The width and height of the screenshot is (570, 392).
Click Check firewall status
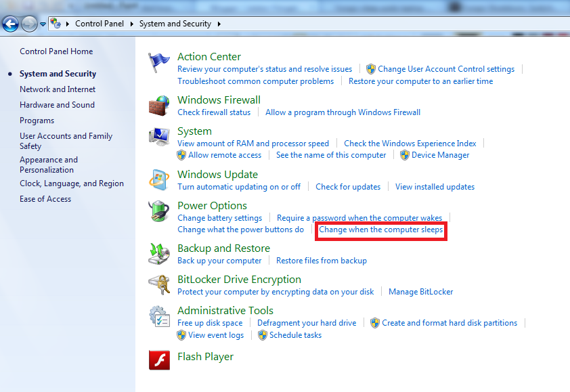point(214,112)
